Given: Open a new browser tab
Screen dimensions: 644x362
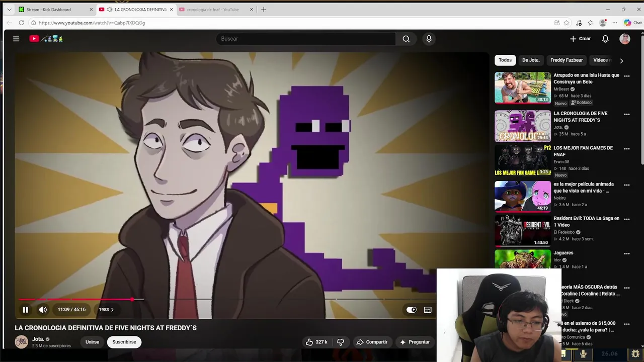Looking at the screenshot, I should (264, 9).
